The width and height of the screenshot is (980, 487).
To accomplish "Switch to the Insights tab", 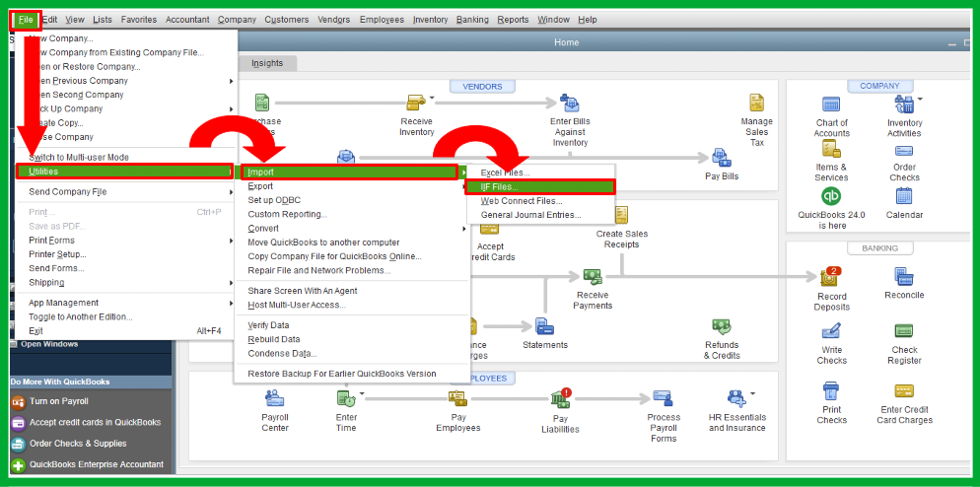I will point(267,63).
